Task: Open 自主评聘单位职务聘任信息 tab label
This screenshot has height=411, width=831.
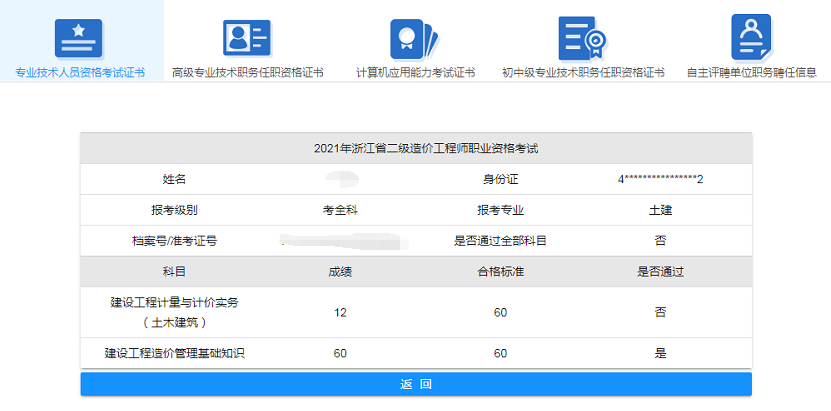Action: point(752,73)
